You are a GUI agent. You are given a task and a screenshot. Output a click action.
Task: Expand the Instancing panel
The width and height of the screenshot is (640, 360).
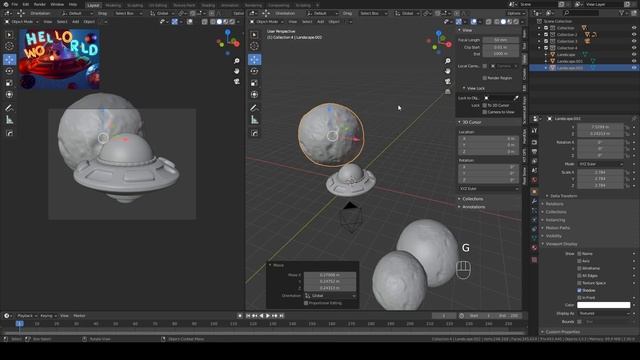555,220
